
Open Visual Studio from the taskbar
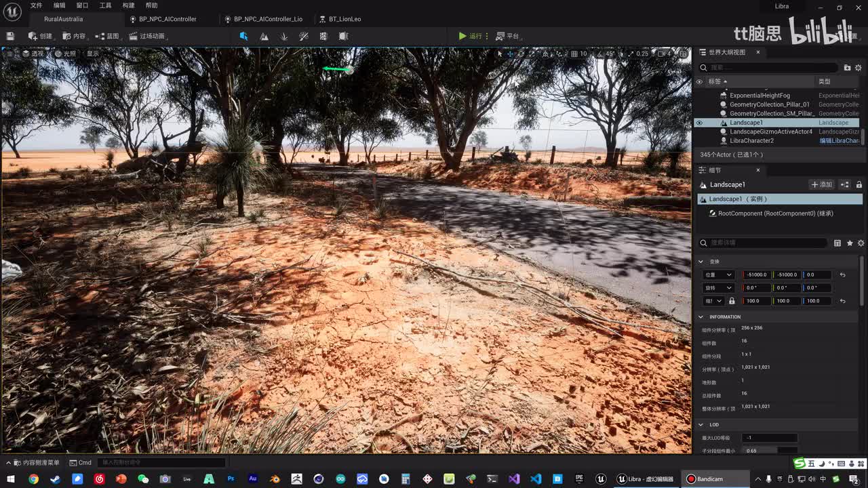pyautogui.click(x=514, y=479)
